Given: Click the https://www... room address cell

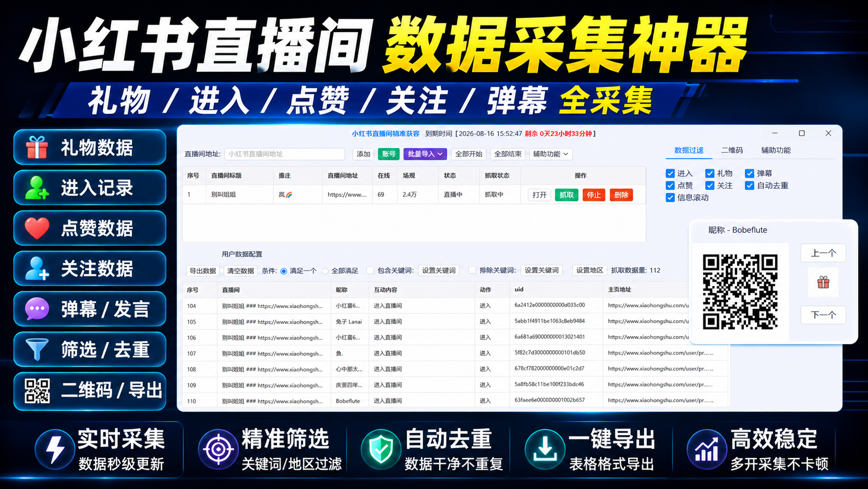Looking at the screenshot, I should pyautogui.click(x=347, y=194).
